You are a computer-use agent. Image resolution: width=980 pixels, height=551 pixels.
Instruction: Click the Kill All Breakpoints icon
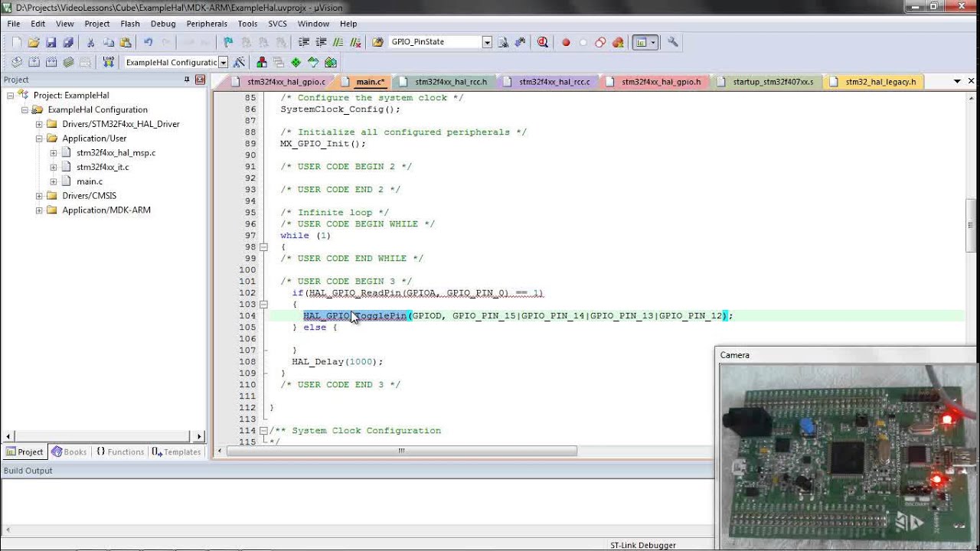point(618,42)
